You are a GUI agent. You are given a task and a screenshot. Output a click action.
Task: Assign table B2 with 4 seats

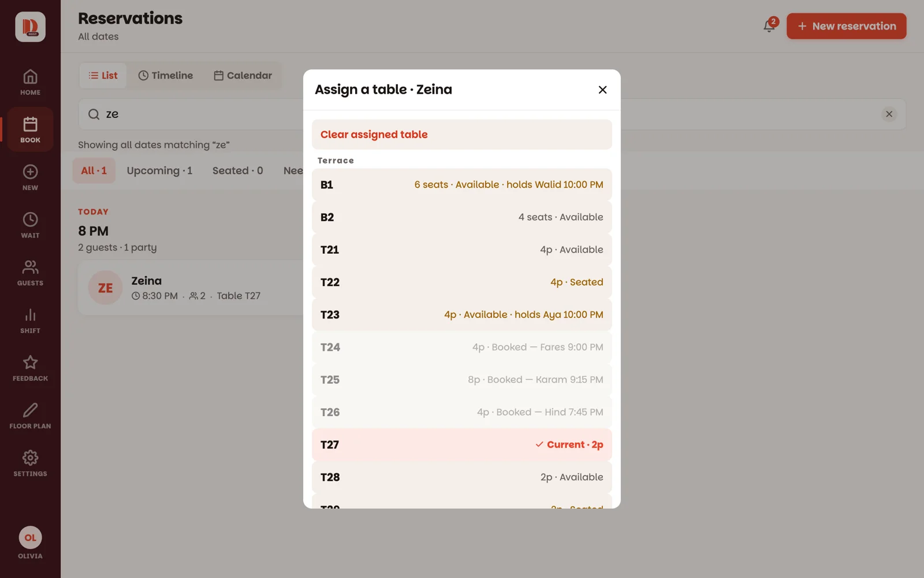click(461, 217)
